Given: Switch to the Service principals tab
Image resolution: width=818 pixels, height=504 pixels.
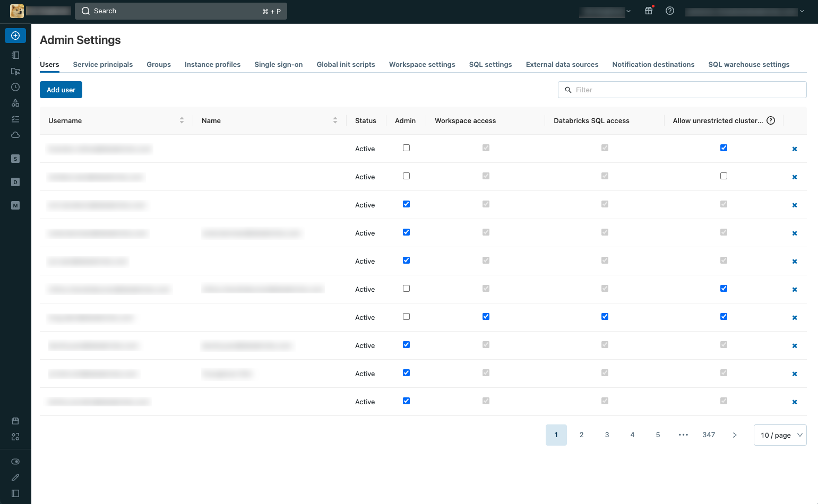Looking at the screenshot, I should [x=102, y=64].
